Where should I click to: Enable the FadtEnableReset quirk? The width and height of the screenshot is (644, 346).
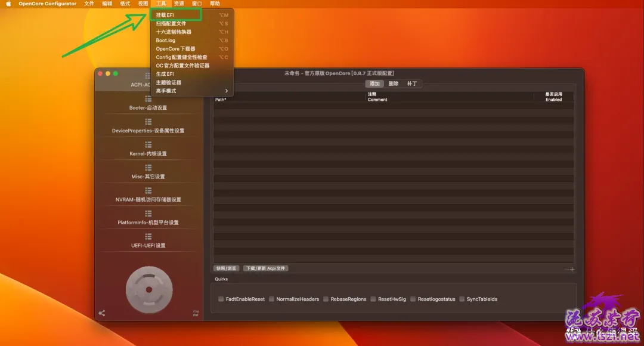(x=221, y=299)
